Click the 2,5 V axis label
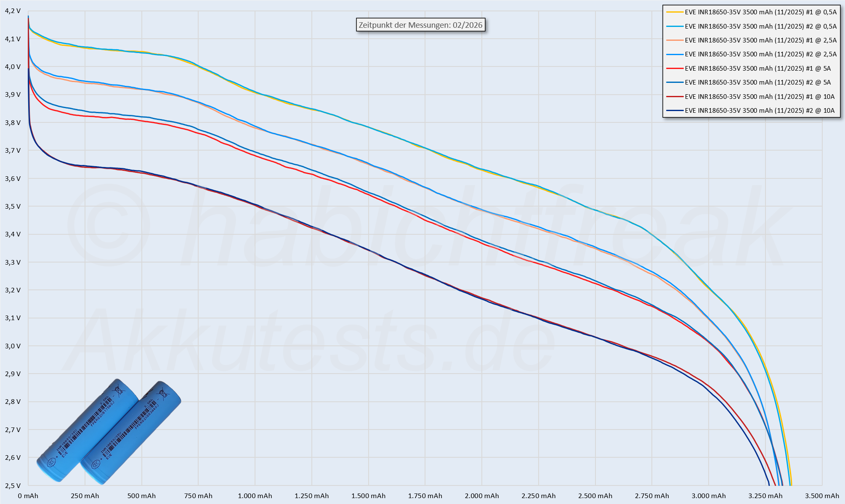845x504 pixels. click(13, 485)
